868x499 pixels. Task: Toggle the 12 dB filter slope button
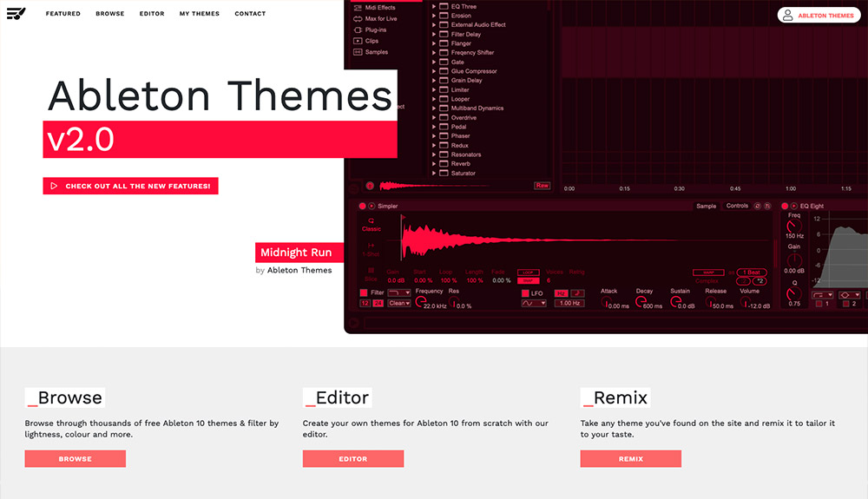coord(365,303)
